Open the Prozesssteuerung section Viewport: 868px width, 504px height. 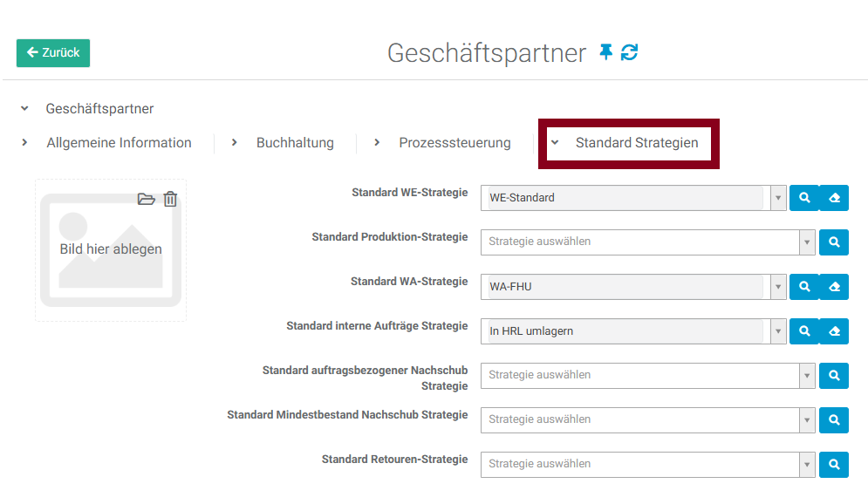coord(454,143)
